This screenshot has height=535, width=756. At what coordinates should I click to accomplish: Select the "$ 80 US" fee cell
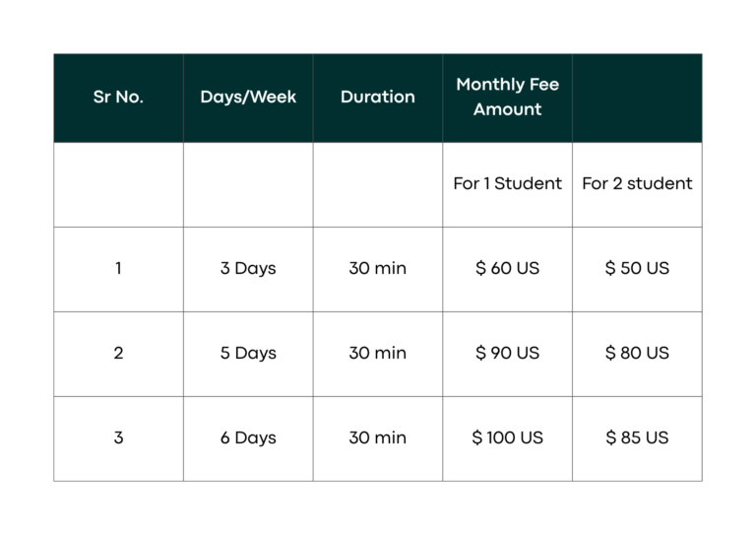(x=637, y=353)
